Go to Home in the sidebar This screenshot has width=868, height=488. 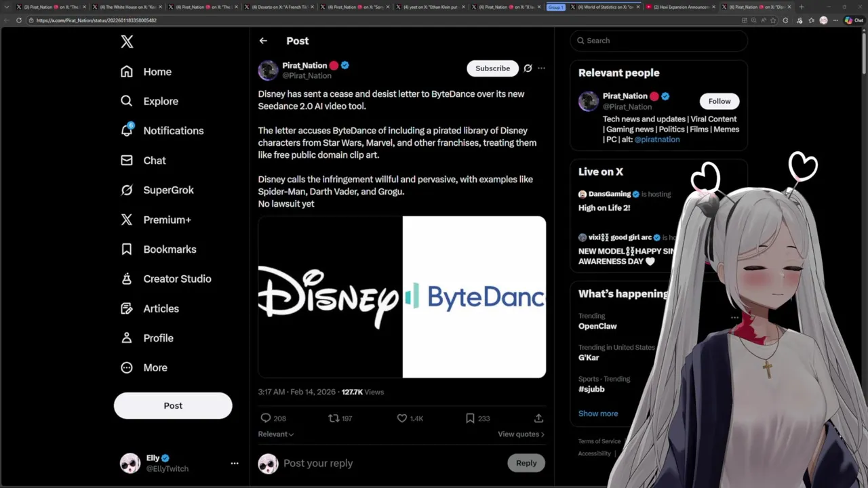tap(146, 72)
